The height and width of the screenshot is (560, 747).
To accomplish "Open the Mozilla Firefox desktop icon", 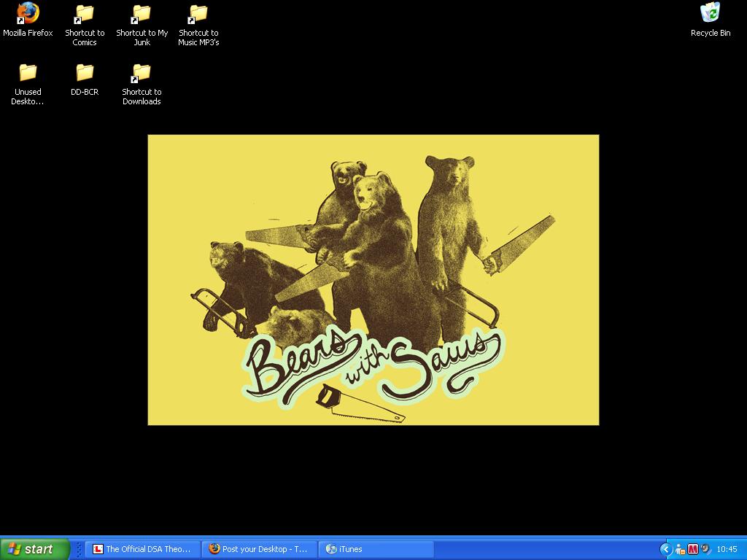I will pyautogui.click(x=28, y=15).
